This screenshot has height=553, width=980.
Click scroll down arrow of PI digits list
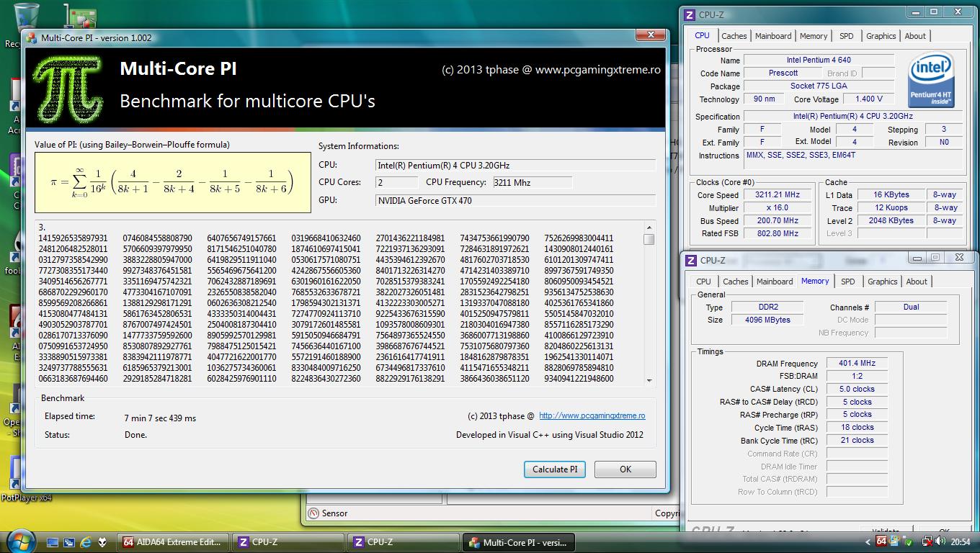[x=649, y=380]
